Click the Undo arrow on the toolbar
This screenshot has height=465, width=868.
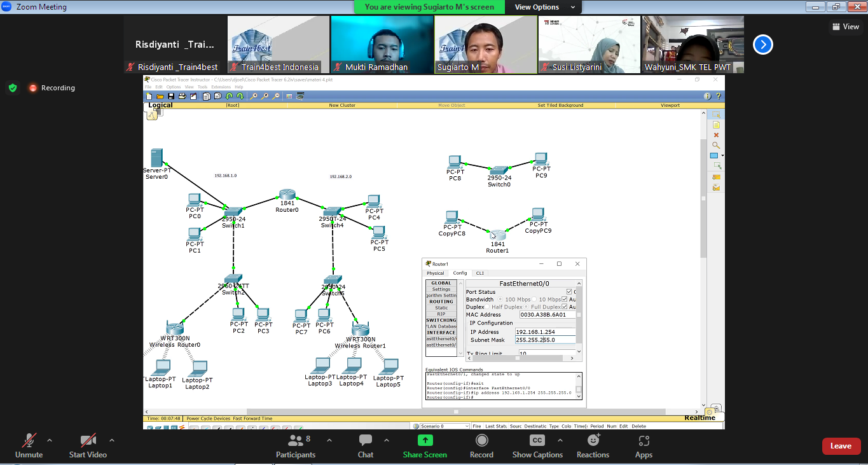pyautogui.click(x=228, y=96)
